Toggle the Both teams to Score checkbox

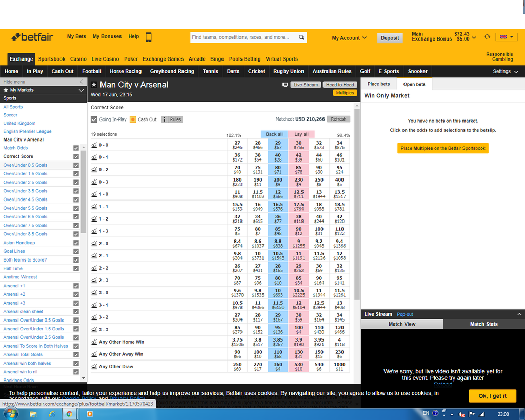(x=76, y=260)
